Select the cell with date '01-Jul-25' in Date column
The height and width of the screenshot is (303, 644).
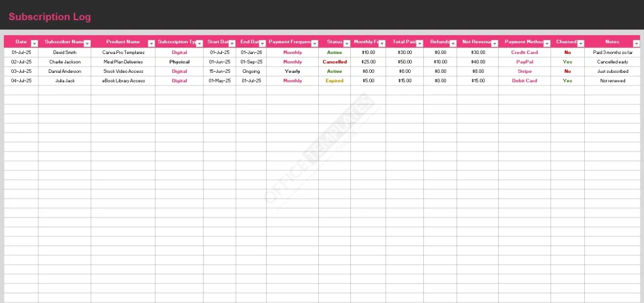pos(21,53)
